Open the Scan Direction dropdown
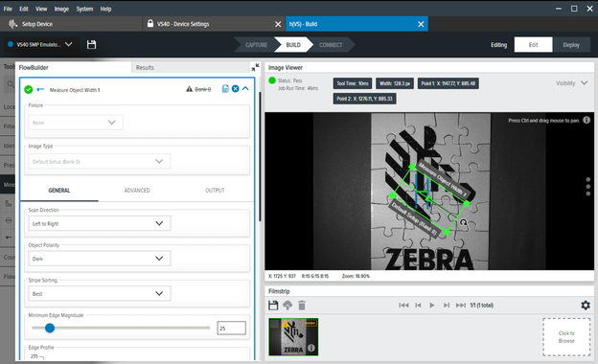Image resolution: width=598 pixels, height=364 pixels. point(99,223)
